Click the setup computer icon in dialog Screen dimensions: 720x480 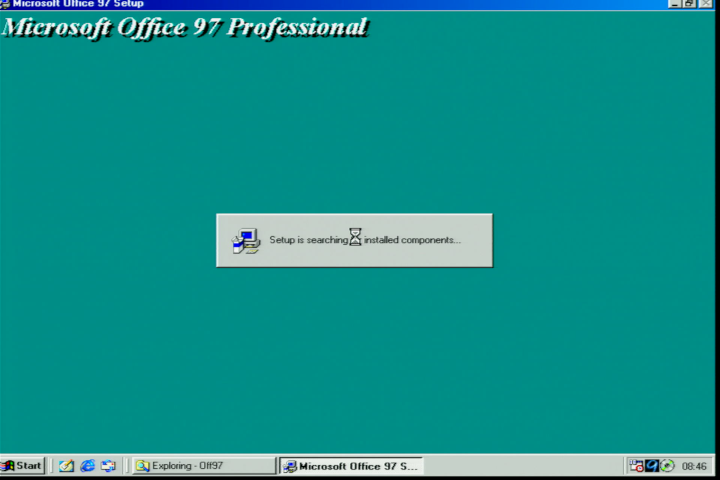pos(246,241)
